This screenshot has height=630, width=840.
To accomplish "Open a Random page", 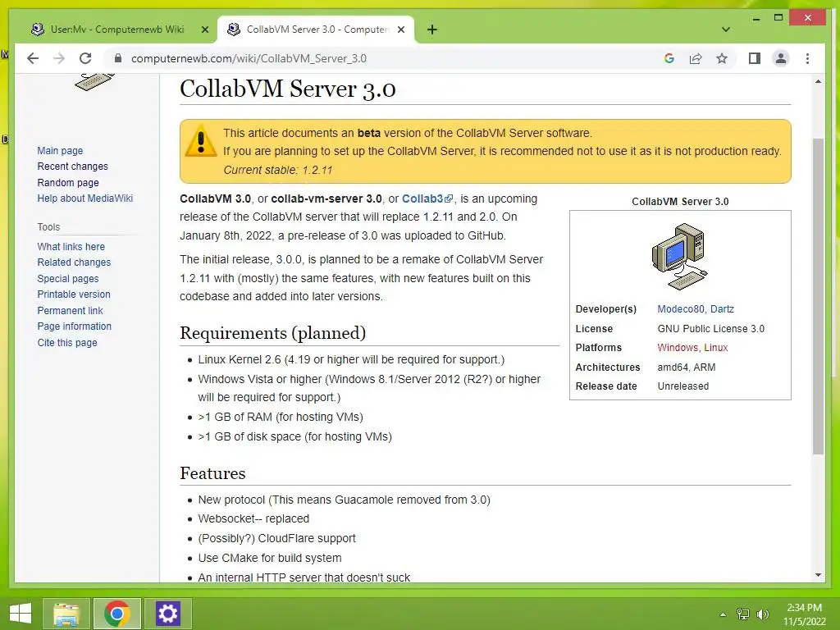I will pos(68,182).
